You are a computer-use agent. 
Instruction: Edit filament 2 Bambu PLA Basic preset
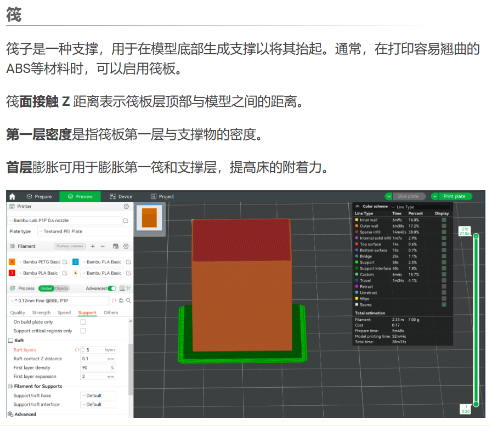(x=129, y=262)
